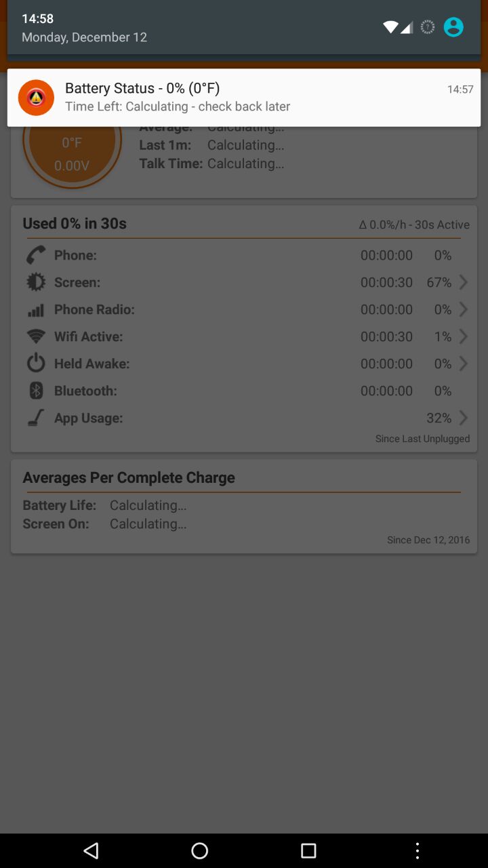Expand App Usage details chevron

(464, 418)
